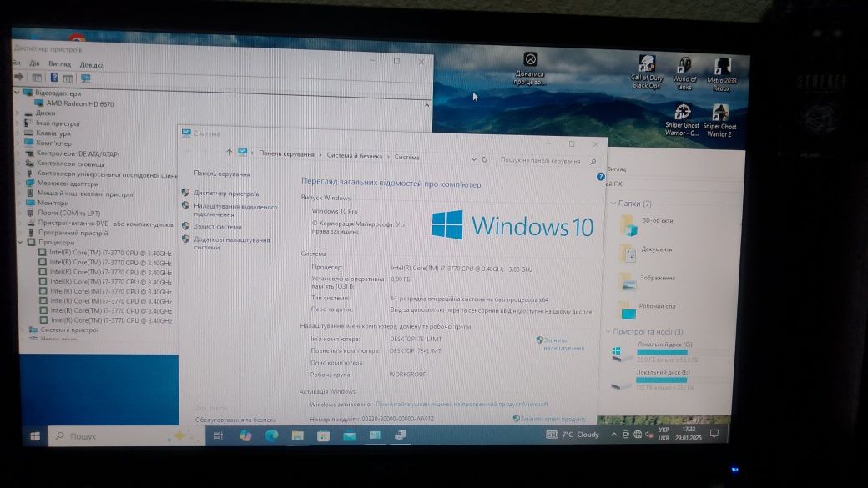
Task: Expand the Комп'ютер category
Action: click(18, 143)
